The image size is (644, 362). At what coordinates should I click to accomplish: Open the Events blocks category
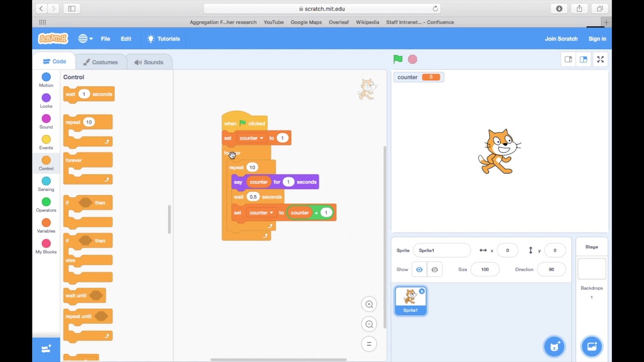coord(46,143)
